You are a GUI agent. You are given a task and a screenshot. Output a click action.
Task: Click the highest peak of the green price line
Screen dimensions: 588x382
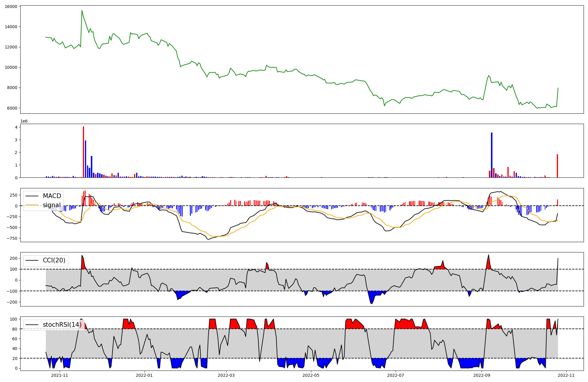(x=82, y=11)
